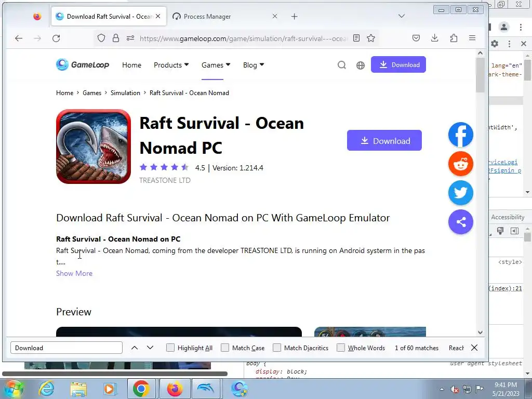Click the taskbar clock showing 9:41 PM
This screenshot has height=399, width=532.
click(x=506, y=389)
